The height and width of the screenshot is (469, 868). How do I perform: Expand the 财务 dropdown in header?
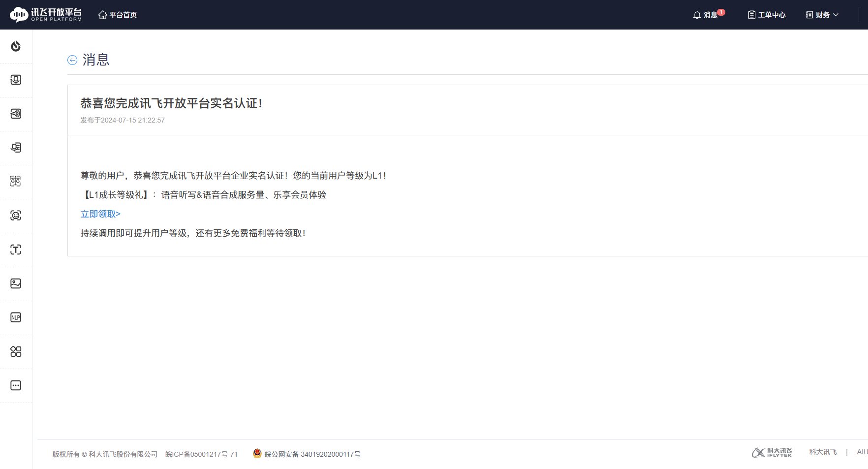click(x=822, y=15)
